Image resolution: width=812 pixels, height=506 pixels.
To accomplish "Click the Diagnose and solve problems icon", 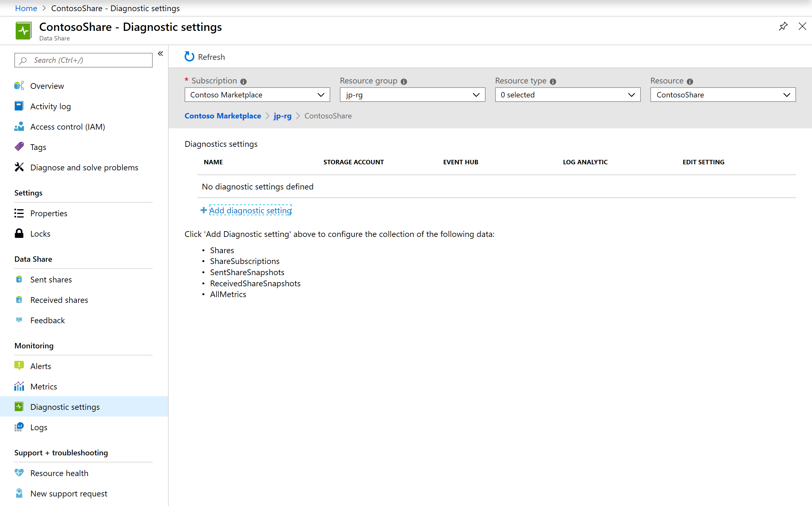I will [x=19, y=167].
